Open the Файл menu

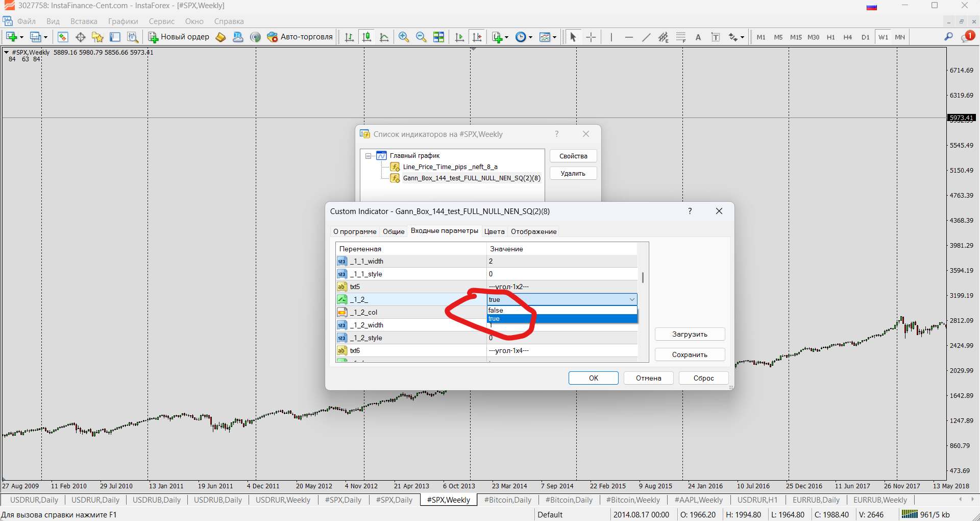(x=27, y=21)
